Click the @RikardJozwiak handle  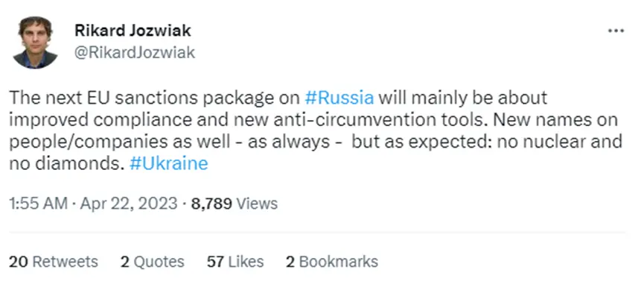[x=134, y=52]
